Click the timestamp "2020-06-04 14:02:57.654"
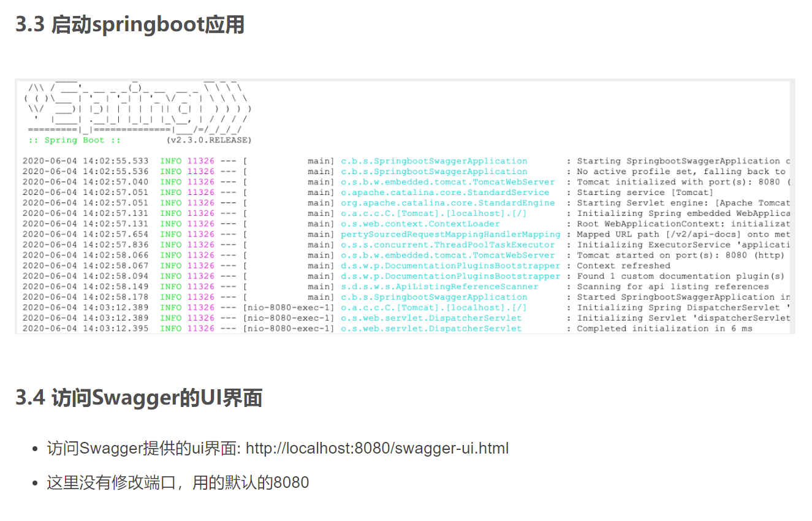This screenshot has height=521, width=812. point(86,234)
